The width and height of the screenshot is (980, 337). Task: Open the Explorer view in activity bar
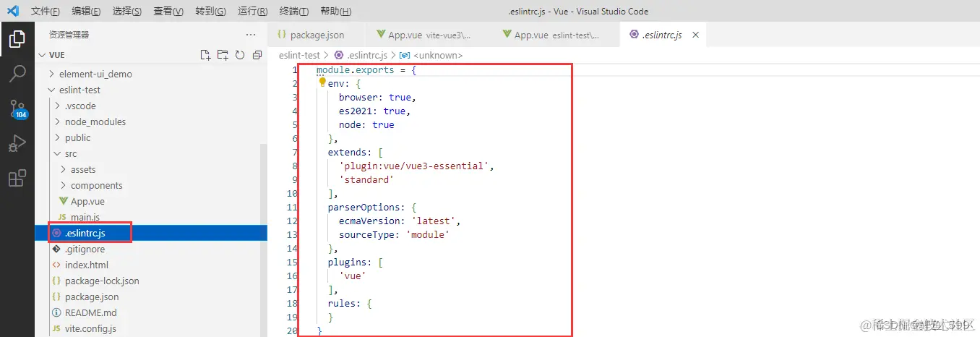17,39
